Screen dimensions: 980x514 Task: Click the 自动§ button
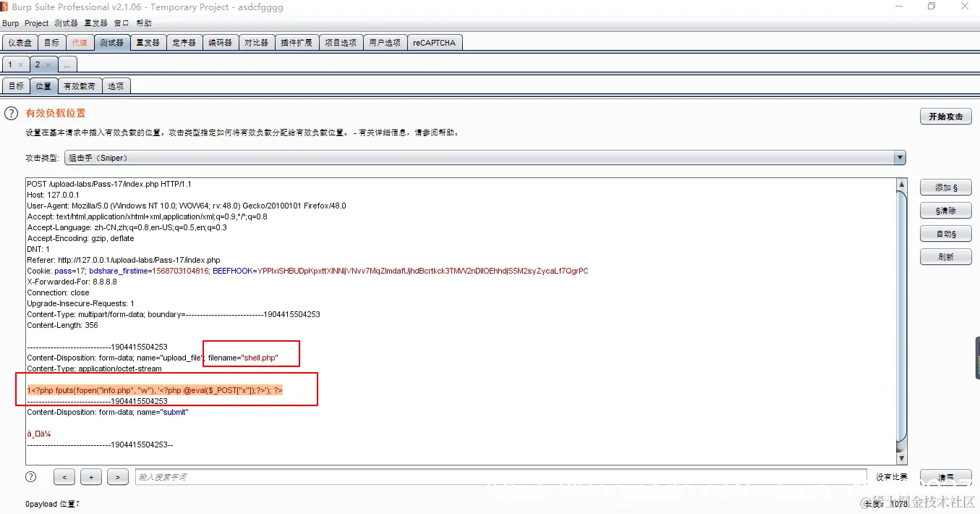click(x=946, y=234)
